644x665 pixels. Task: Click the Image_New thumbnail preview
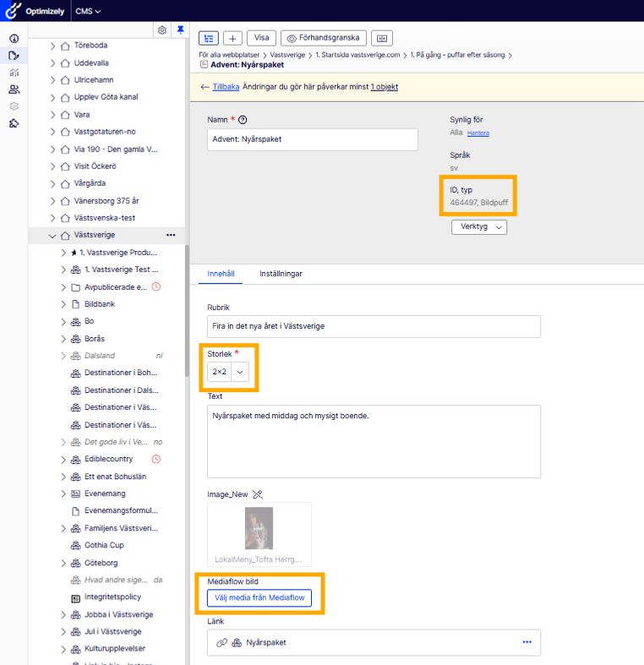(x=259, y=529)
